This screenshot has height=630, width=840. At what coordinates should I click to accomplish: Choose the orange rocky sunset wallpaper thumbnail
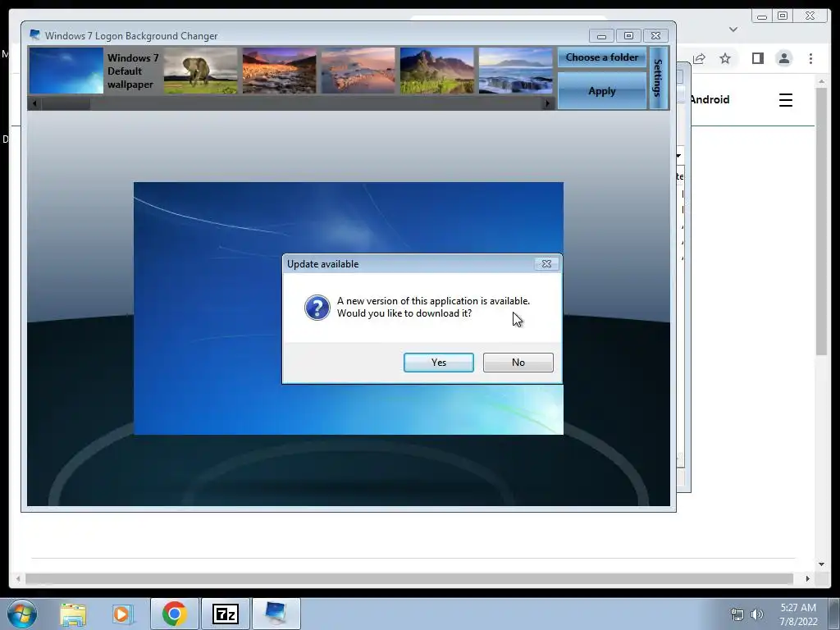pyautogui.click(x=279, y=71)
